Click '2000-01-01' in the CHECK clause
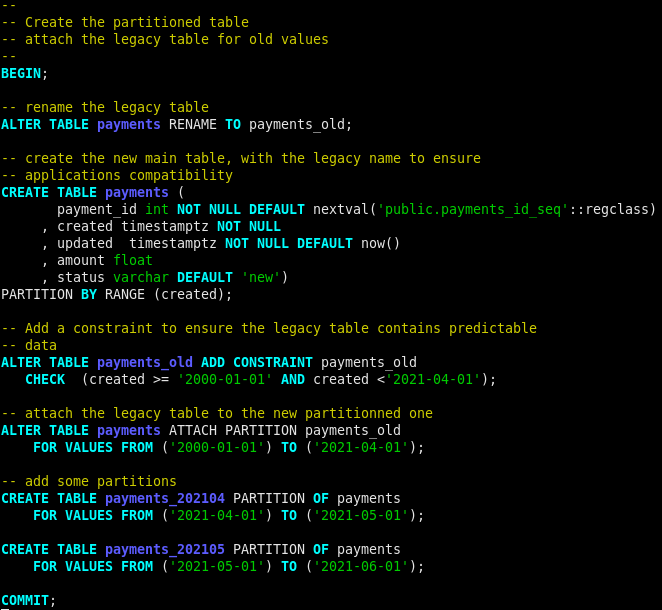 coord(225,380)
